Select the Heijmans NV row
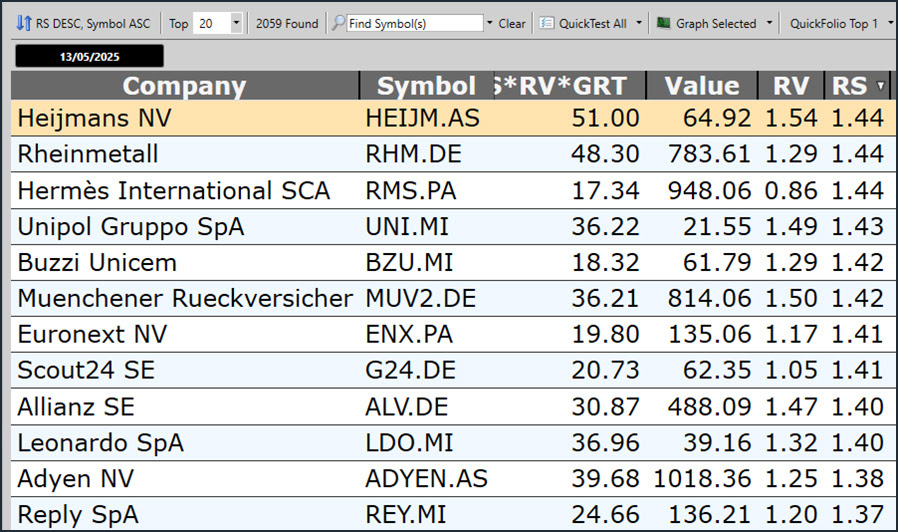 tap(453, 118)
